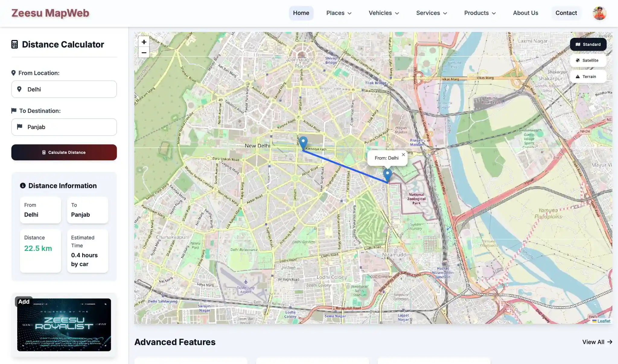Zoom out on the map
Viewport: 618px width, 364px height.
click(x=144, y=52)
